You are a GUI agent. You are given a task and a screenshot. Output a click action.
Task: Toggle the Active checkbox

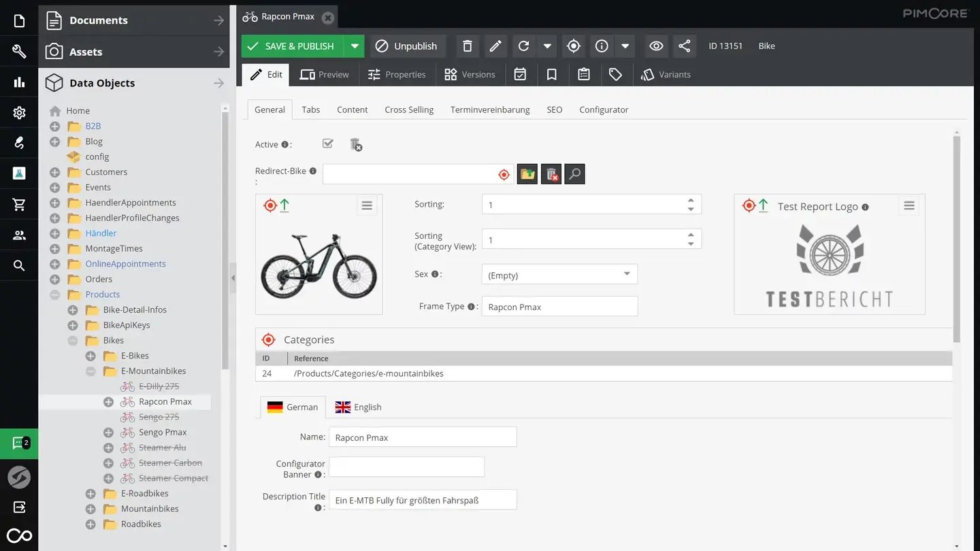(x=328, y=144)
